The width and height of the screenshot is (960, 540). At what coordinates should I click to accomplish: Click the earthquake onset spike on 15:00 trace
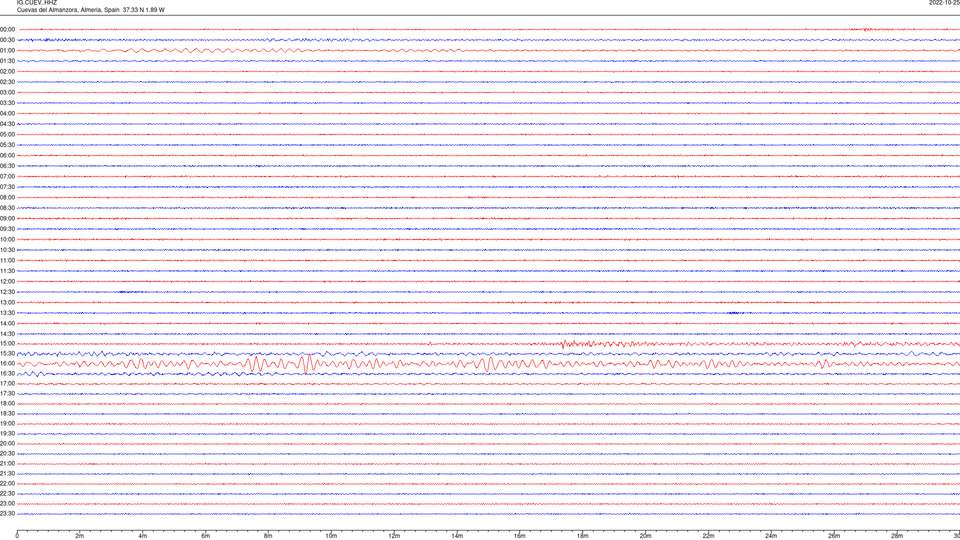click(x=563, y=344)
